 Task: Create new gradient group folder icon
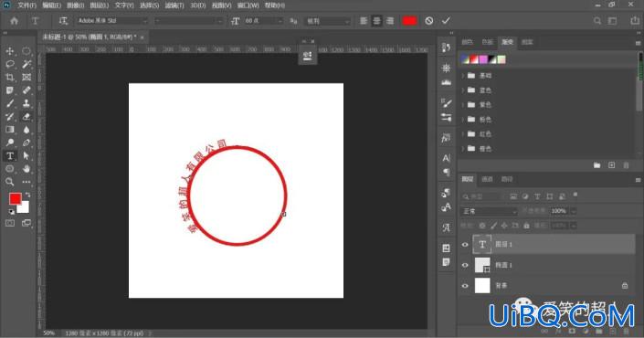point(596,165)
